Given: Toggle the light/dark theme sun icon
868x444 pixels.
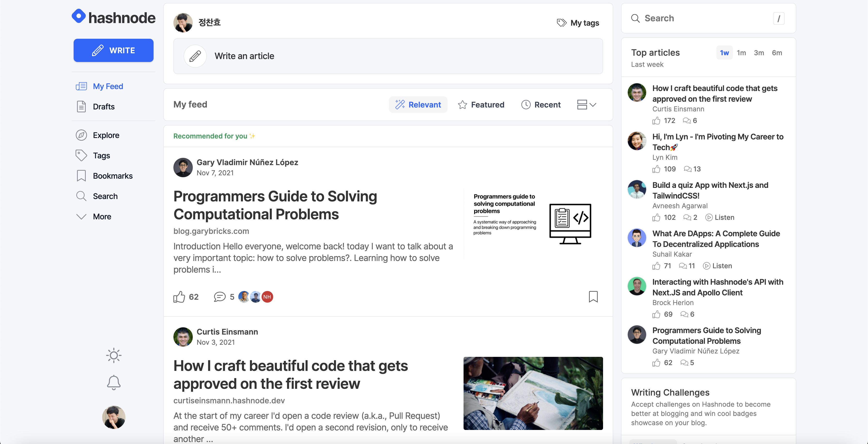Looking at the screenshot, I should tap(114, 355).
